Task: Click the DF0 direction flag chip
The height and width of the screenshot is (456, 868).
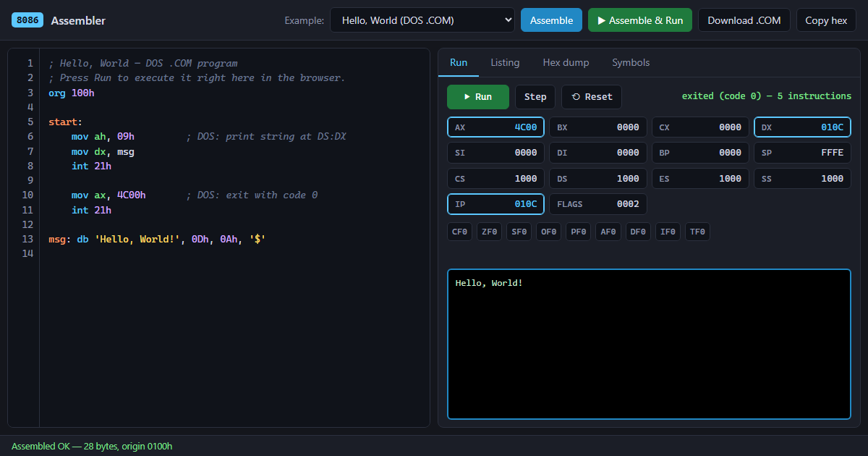Action: pos(638,232)
